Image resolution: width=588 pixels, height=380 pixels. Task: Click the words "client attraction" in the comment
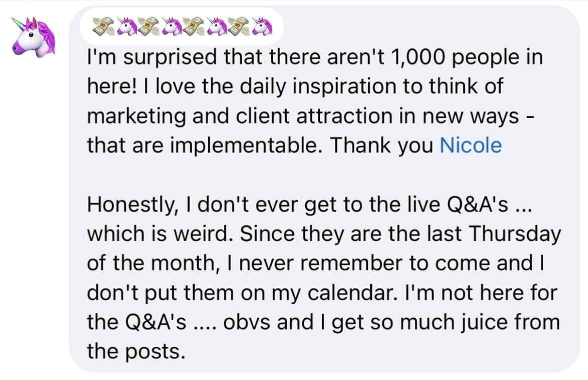click(x=314, y=116)
